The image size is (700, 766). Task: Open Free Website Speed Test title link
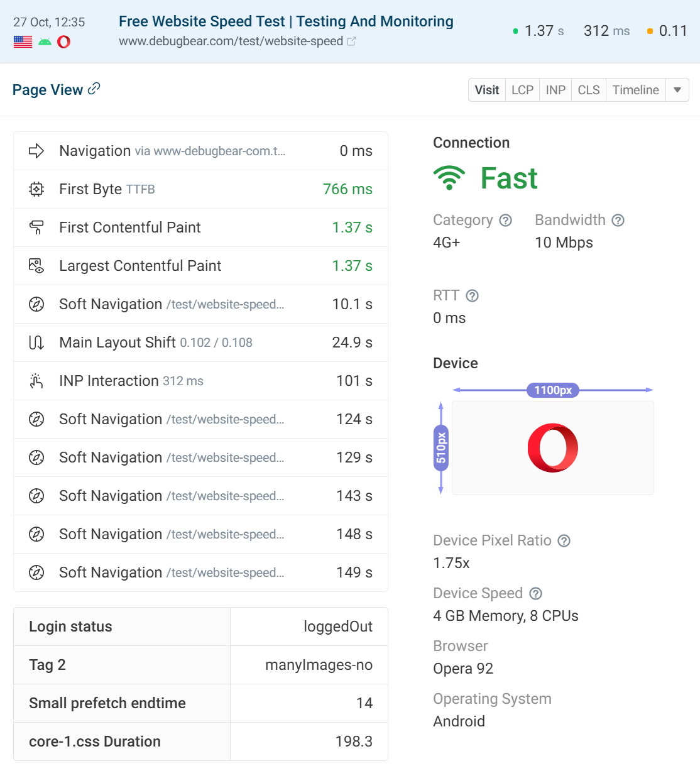(286, 21)
